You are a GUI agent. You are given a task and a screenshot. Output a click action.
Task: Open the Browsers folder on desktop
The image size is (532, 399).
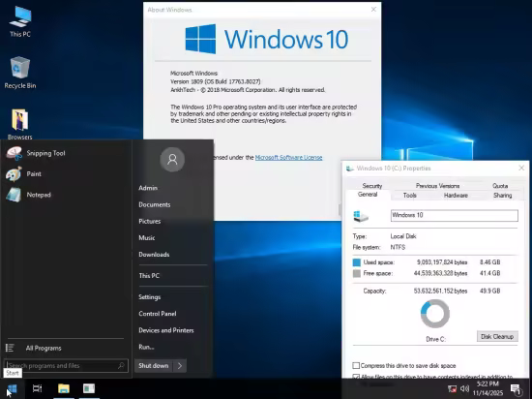[x=20, y=124]
